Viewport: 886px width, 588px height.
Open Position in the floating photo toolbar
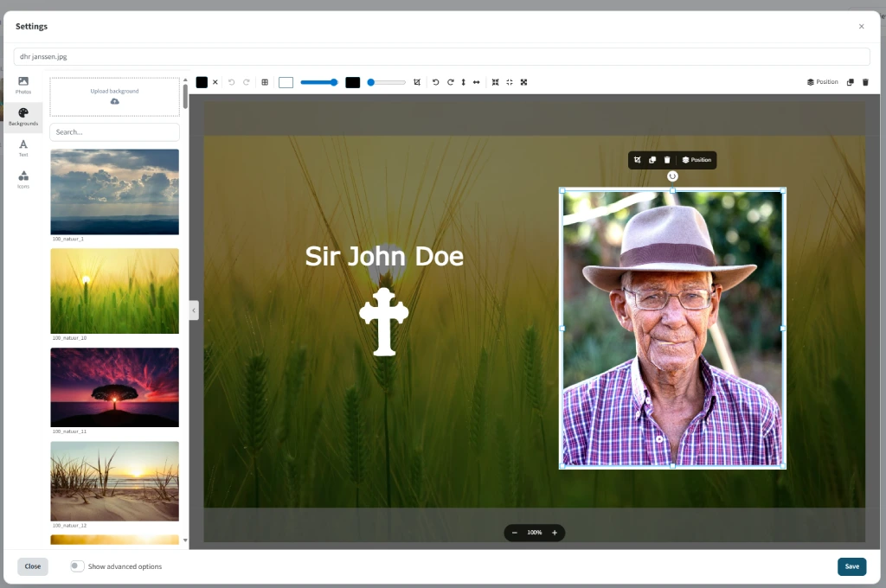(x=697, y=160)
